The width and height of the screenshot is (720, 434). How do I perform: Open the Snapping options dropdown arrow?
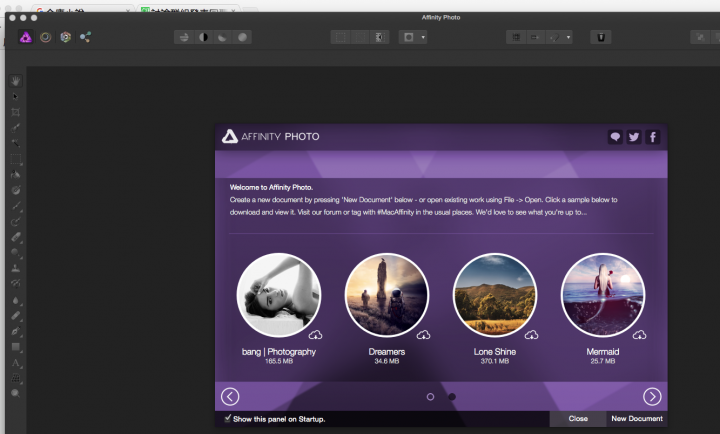click(x=568, y=37)
